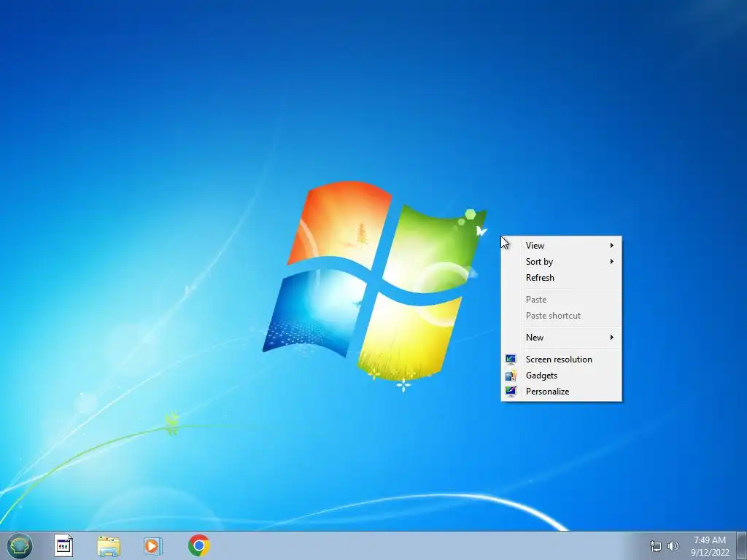Click the network status tray icon
Image resolution: width=747 pixels, height=560 pixels.
[656, 546]
